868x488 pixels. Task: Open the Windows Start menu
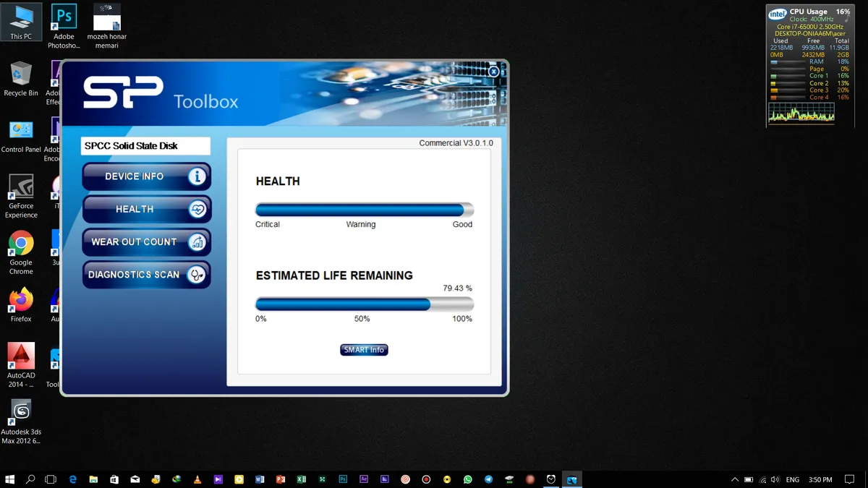pos(10,479)
